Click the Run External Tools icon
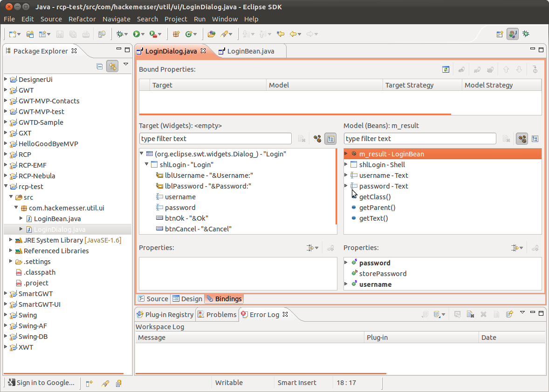The image size is (549, 392). [153, 34]
